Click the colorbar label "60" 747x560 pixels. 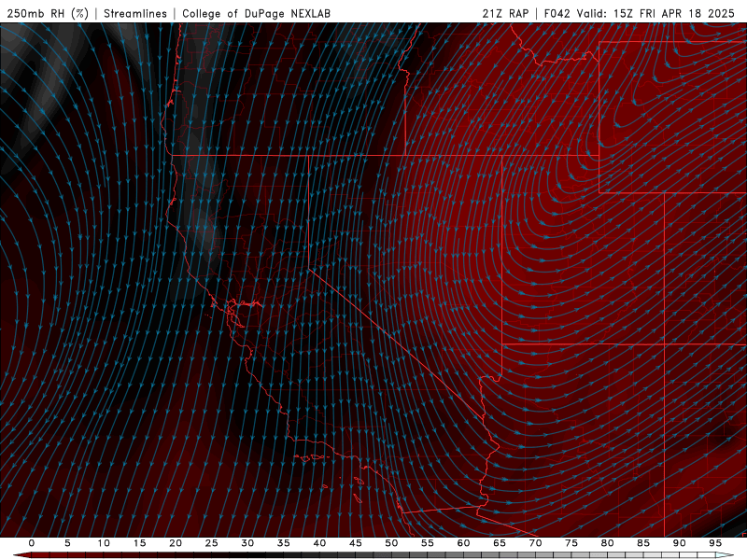point(463,543)
